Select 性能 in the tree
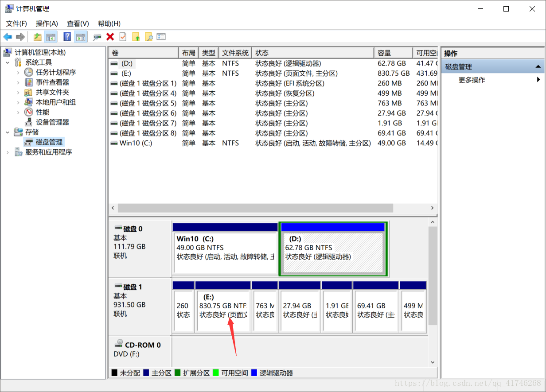The image size is (546, 392). [43, 112]
